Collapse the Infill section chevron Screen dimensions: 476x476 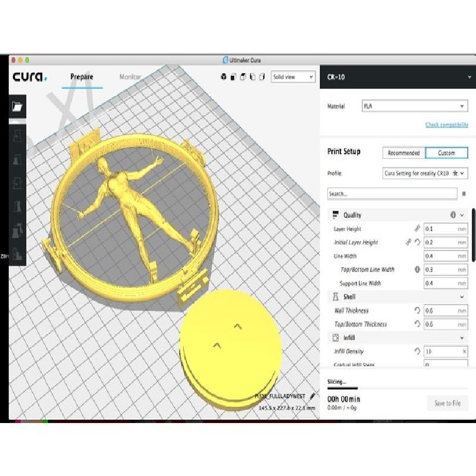[x=462, y=337]
